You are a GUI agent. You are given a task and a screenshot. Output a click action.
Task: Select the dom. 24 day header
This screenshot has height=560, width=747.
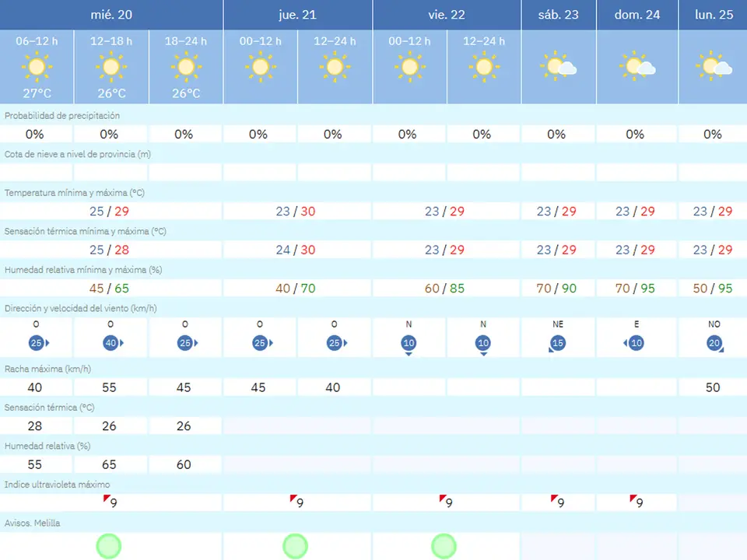pyautogui.click(x=637, y=15)
